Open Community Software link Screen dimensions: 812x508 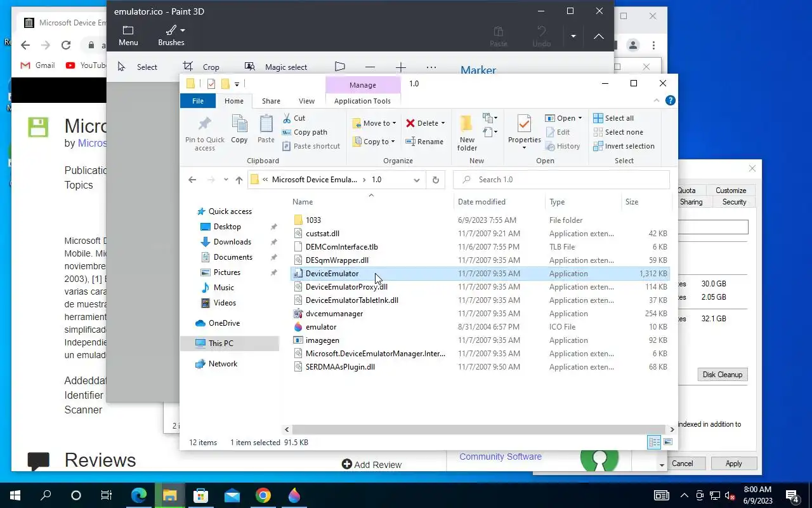coord(501,457)
